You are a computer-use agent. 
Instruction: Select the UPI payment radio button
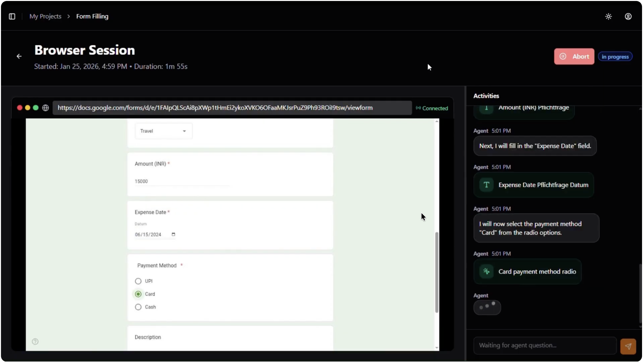tap(138, 281)
